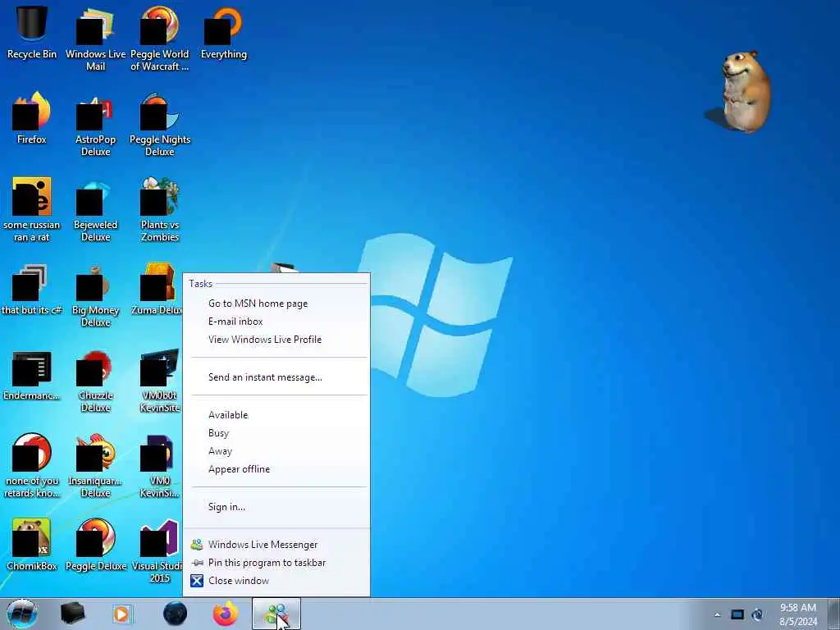840x630 pixels.
Task: Select the 'some russian ran a rat' icon
Action: click(32, 209)
